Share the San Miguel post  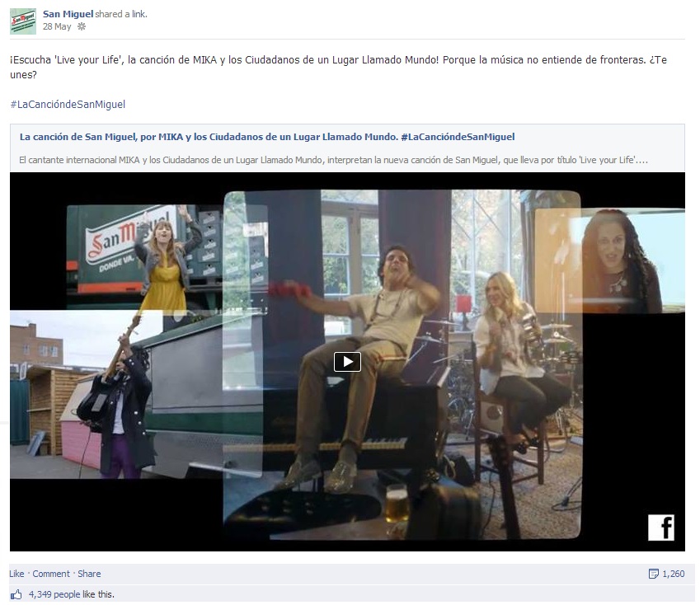click(x=89, y=574)
